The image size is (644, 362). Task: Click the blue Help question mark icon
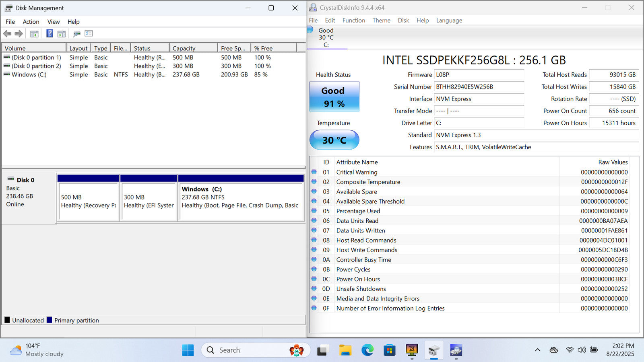tap(50, 34)
